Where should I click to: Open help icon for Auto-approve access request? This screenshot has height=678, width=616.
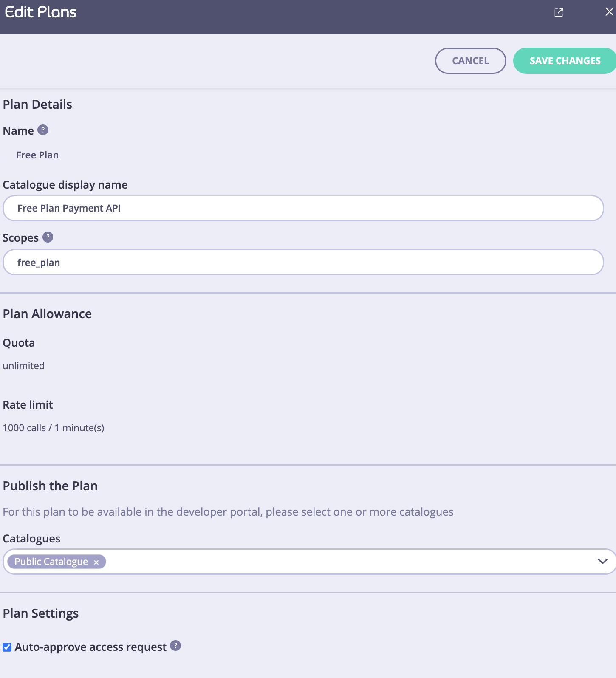175,646
